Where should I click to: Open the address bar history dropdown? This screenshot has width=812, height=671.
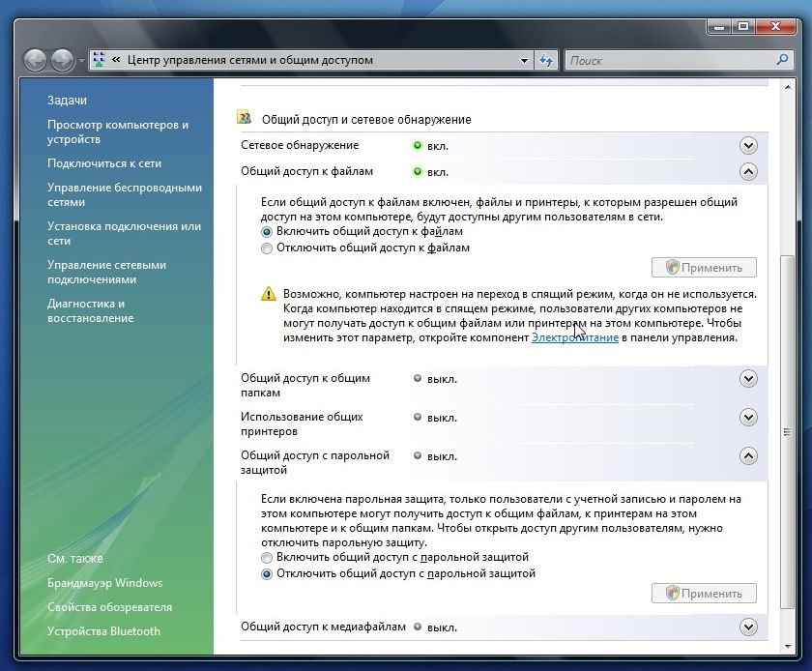525,60
